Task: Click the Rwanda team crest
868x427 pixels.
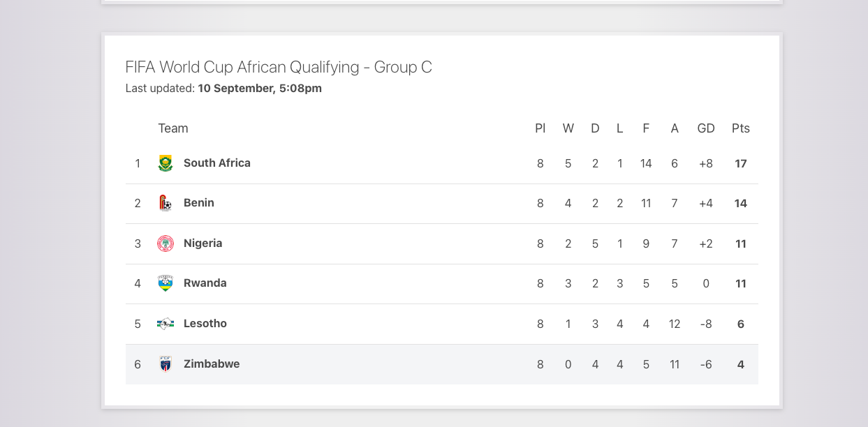Action: coord(165,283)
